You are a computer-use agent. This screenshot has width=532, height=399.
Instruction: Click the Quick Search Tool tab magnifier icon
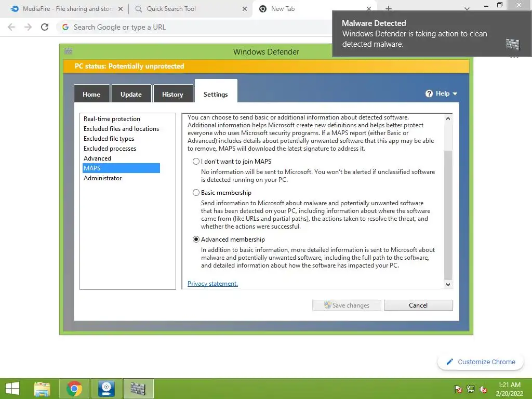tap(138, 9)
